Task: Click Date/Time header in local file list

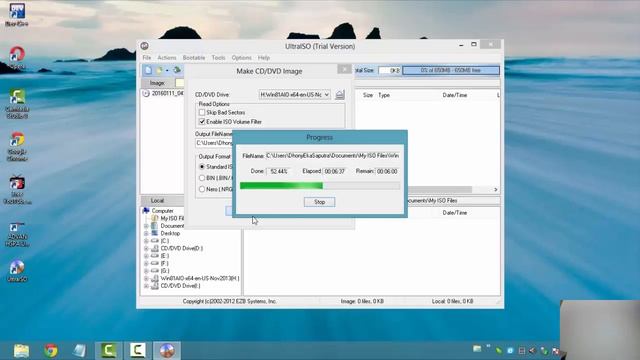Action: 455,213
